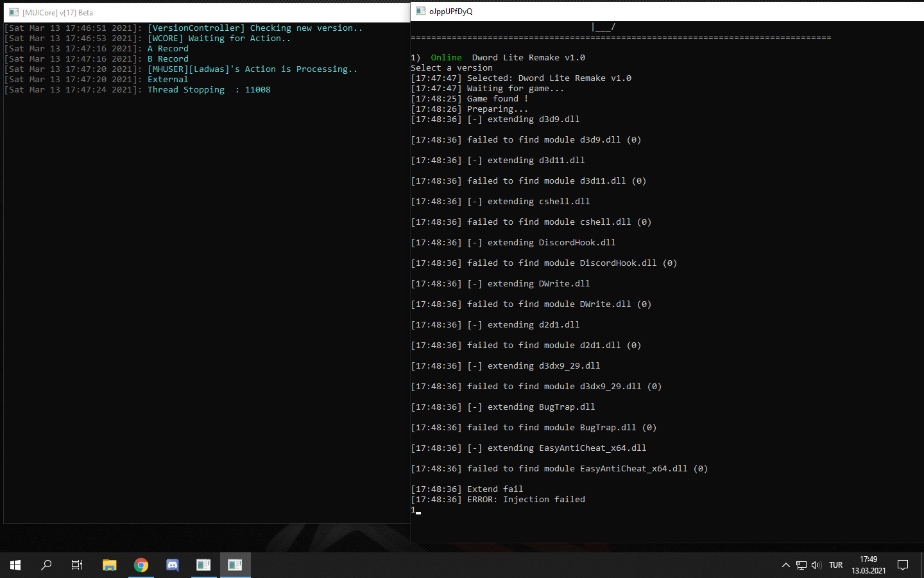
Task: Click 'B Record' log line
Action: [x=168, y=59]
